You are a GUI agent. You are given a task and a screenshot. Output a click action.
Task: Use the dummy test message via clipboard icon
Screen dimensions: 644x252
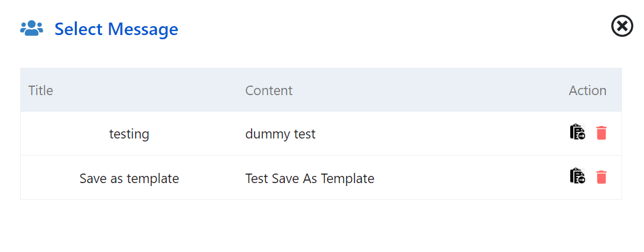pos(577,132)
